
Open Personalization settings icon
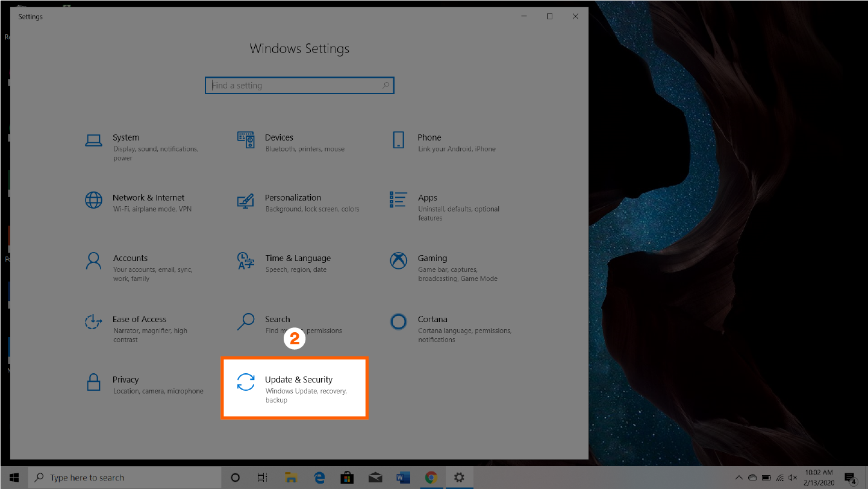[x=246, y=200]
